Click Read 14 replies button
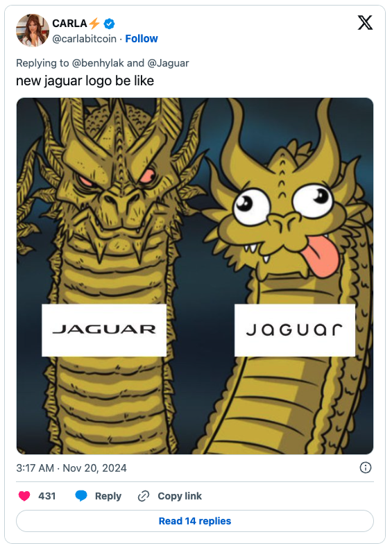Image resolution: width=392 pixels, height=548 pixels. pyautogui.click(x=195, y=521)
